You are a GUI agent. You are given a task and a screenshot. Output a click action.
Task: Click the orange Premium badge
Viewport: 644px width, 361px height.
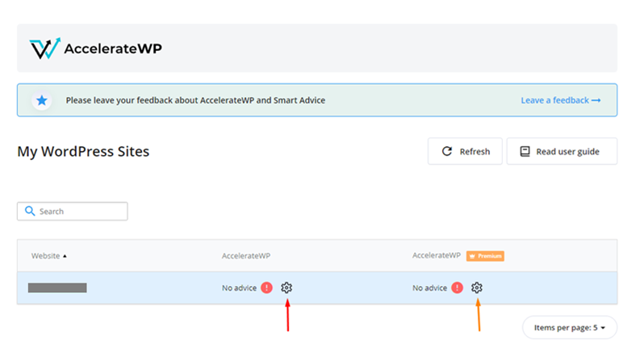click(485, 256)
